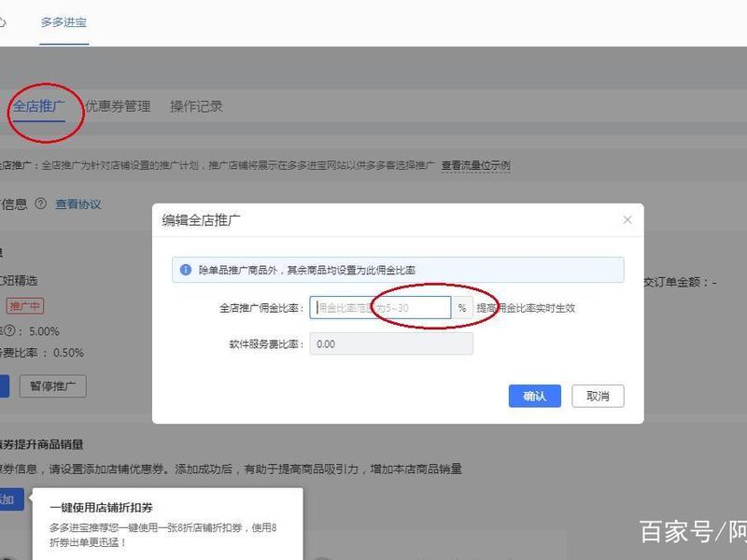Click the 推广中 status tag
Viewport: 747px width, 560px height.
pyautogui.click(x=25, y=306)
